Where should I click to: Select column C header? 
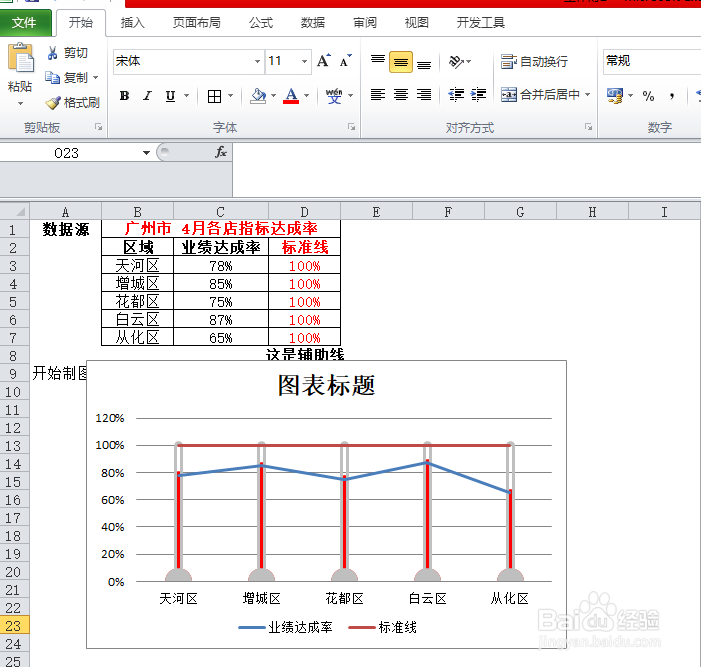coord(221,211)
